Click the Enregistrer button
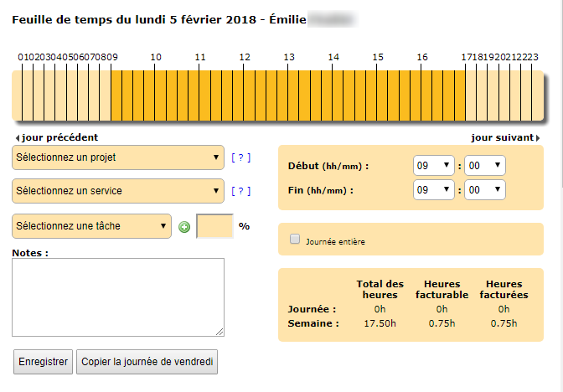This screenshot has height=392, width=563. (44, 362)
